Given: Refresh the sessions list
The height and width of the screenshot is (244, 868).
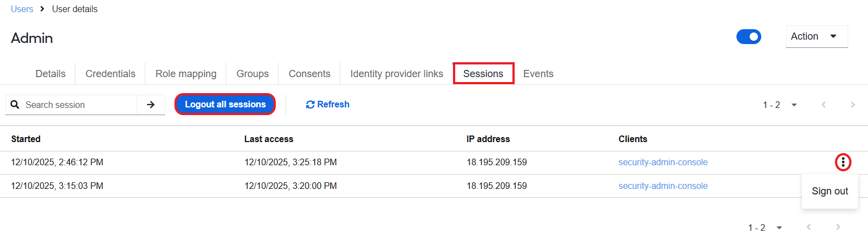Looking at the screenshot, I should pyautogui.click(x=327, y=105).
